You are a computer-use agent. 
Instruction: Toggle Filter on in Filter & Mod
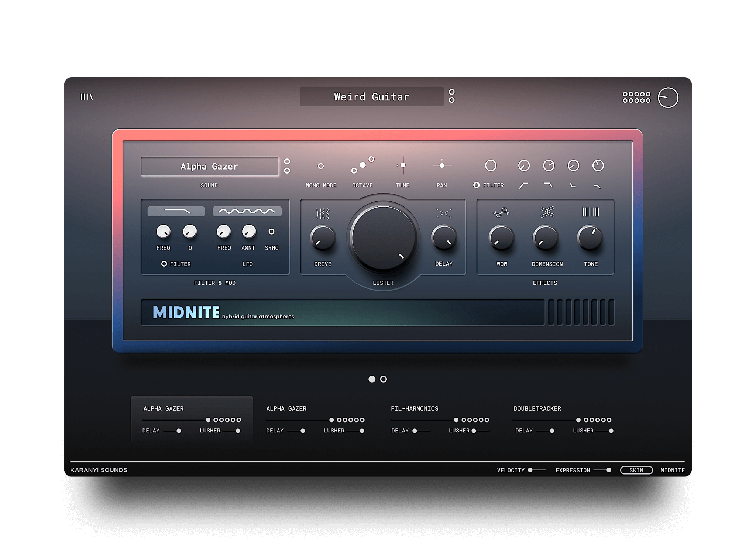(x=164, y=264)
